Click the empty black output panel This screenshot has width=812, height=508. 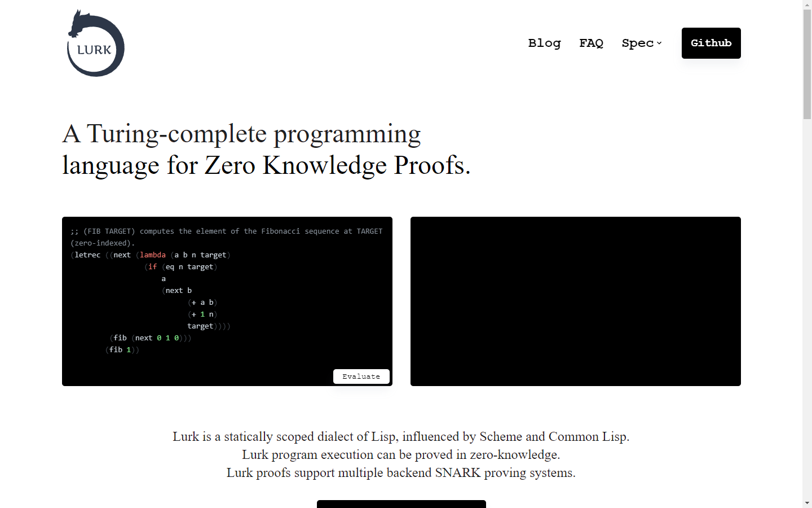[x=575, y=301]
